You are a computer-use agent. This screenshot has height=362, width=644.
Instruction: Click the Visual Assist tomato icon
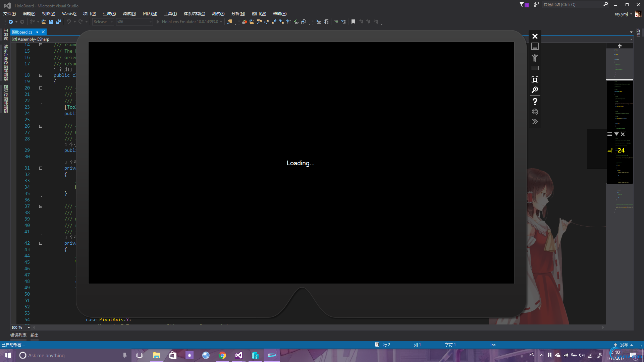coord(245,22)
